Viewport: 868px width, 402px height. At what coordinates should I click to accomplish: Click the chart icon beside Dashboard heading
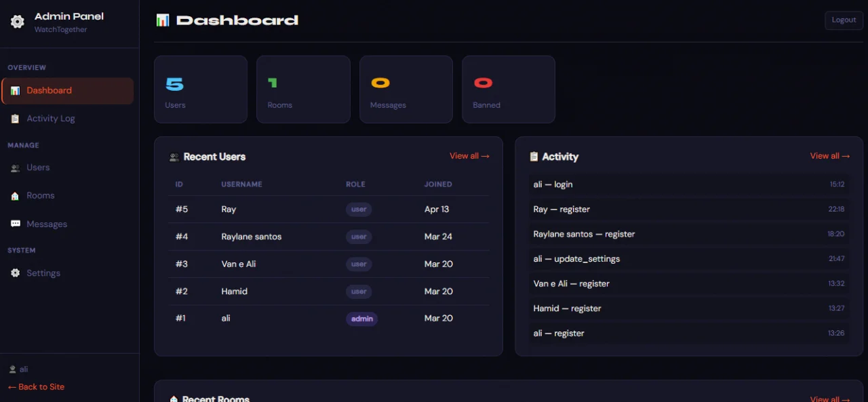click(x=163, y=20)
